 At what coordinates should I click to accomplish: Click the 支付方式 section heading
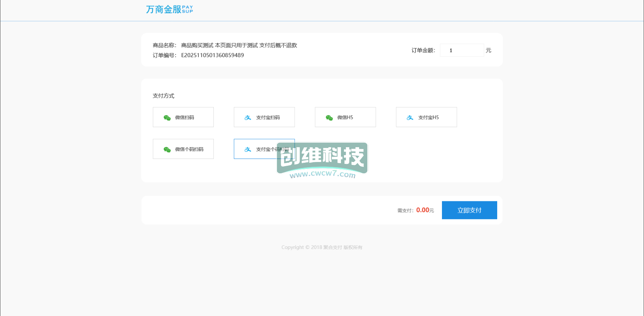[x=163, y=96]
